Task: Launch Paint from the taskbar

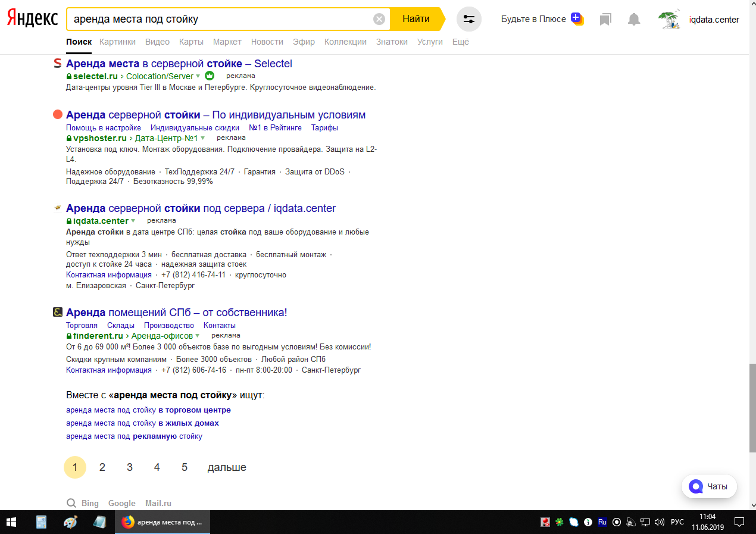Action: pyautogui.click(x=70, y=522)
